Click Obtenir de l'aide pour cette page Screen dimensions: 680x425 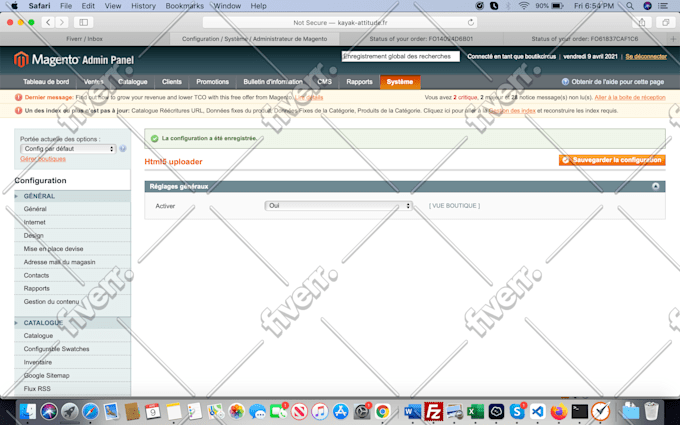coord(613,82)
